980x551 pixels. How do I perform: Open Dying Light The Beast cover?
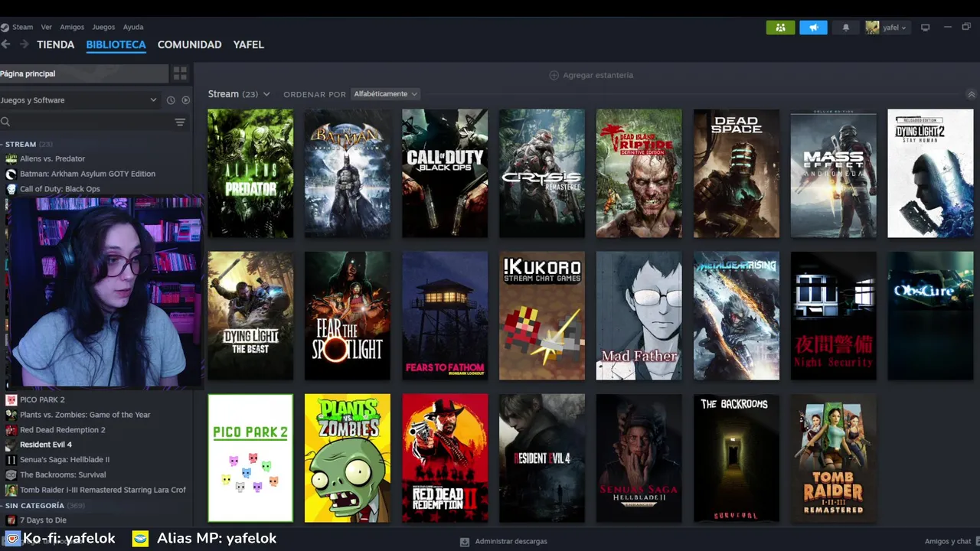[x=250, y=315]
